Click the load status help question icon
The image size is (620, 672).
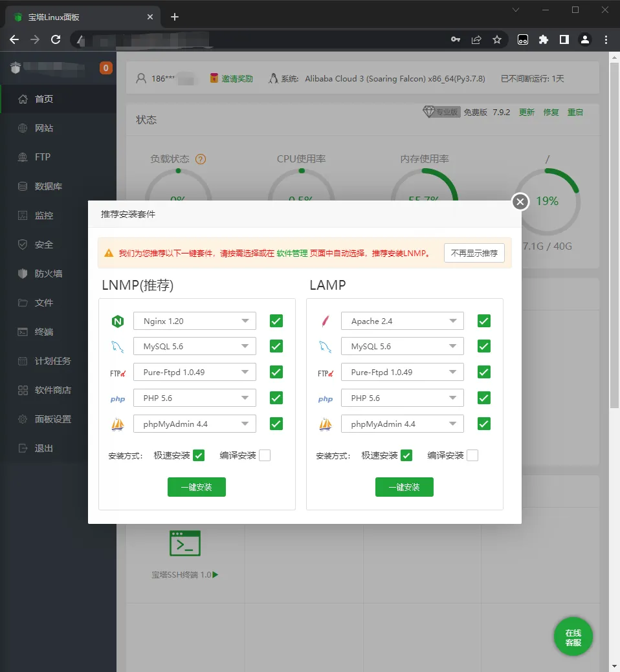[x=200, y=159]
